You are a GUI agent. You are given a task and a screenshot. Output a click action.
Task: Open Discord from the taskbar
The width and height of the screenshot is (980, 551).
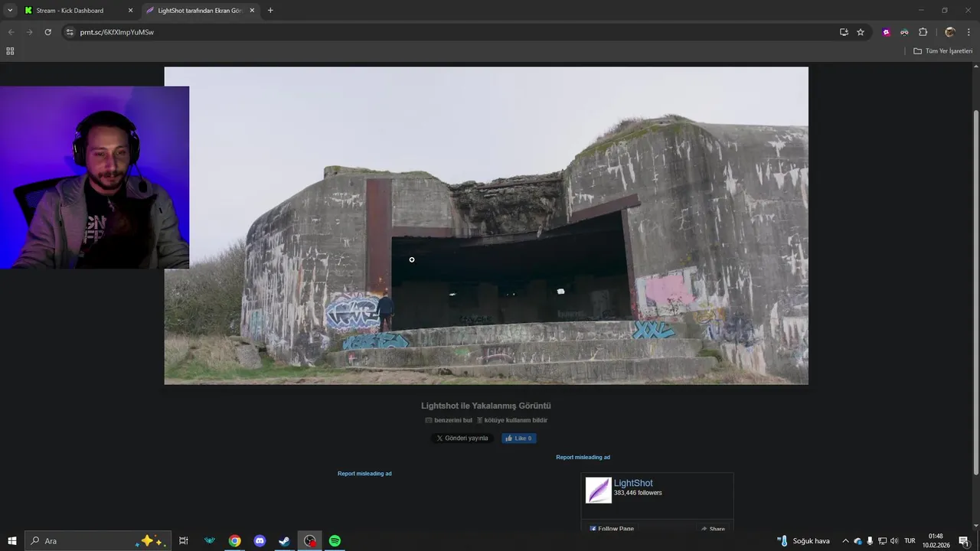click(260, 541)
